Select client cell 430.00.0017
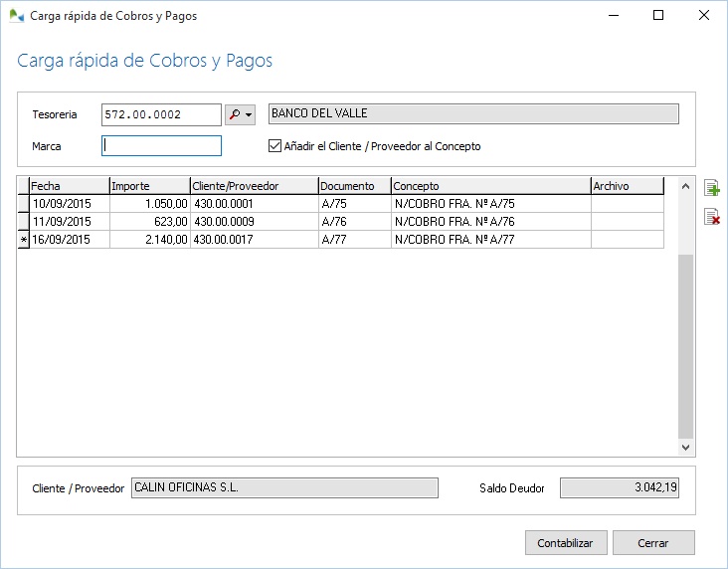 253,240
